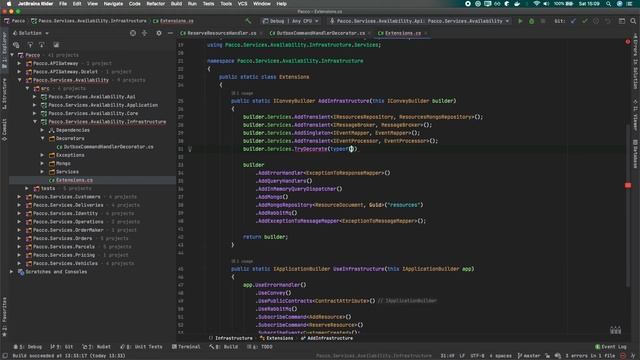Open the TODO tool window
640x360 pixels.
[260, 347]
